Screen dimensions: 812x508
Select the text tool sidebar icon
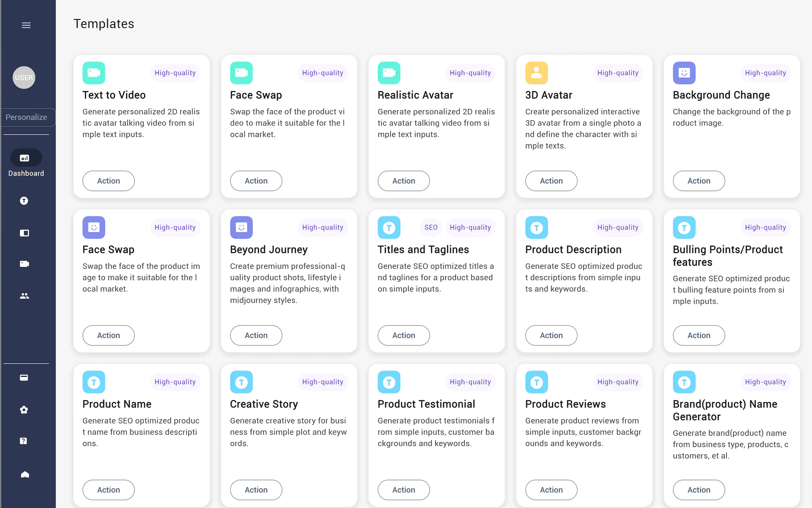pyautogui.click(x=24, y=201)
